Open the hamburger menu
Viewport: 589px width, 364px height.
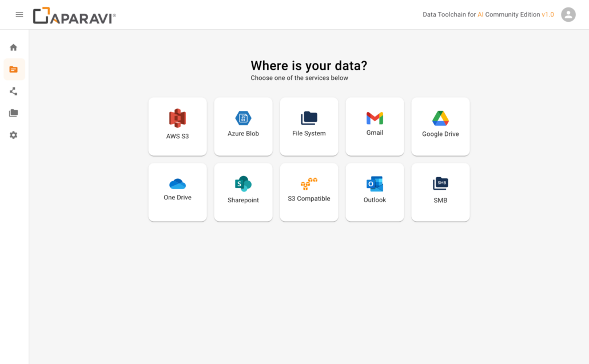click(x=19, y=15)
